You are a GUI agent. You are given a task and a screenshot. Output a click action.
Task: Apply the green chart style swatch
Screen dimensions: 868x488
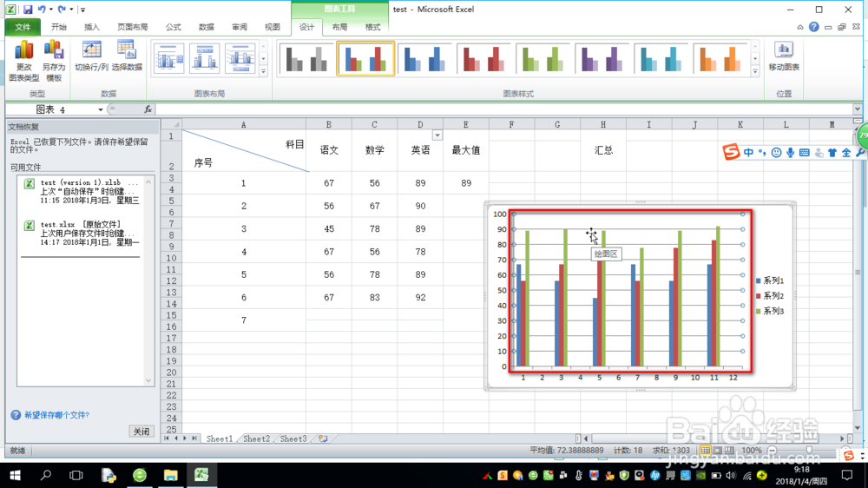pyautogui.click(x=543, y=59)
